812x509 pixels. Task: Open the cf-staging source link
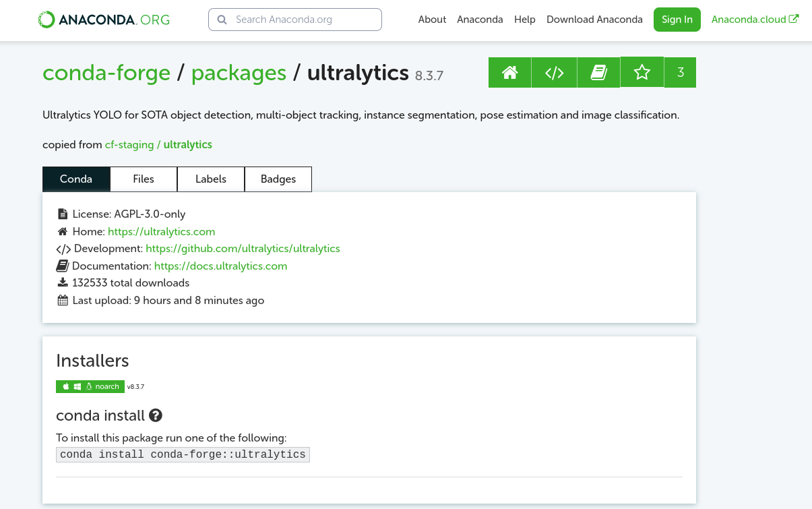pos(129,144)
